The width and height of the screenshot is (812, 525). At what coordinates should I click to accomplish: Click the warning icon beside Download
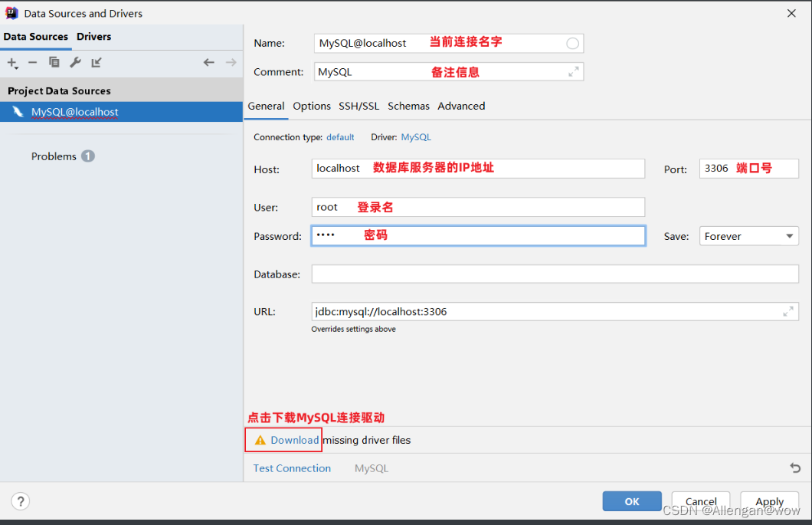[x=260, y=440]
